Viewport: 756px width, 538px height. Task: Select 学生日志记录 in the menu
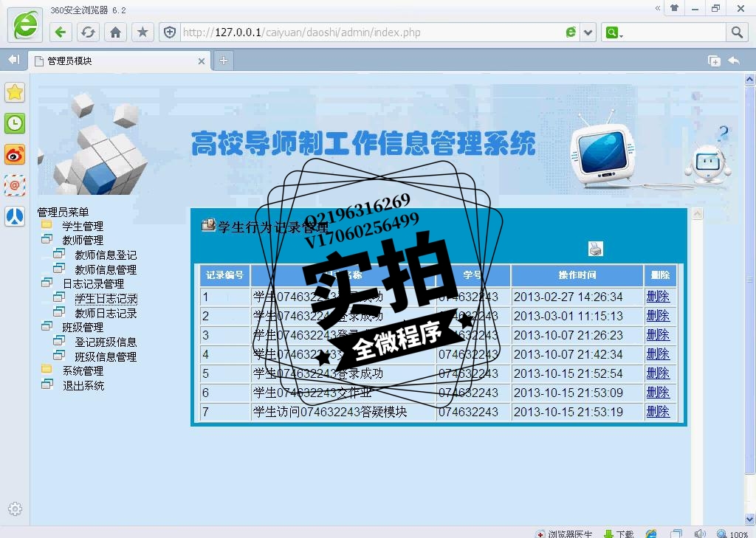[106, 299]
